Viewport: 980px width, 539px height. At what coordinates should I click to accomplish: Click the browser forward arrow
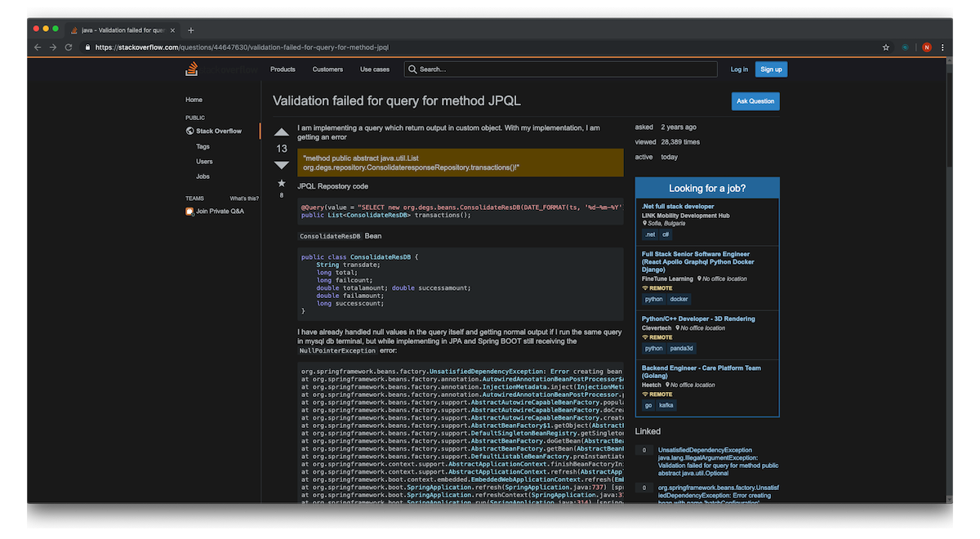pos(53,47)
